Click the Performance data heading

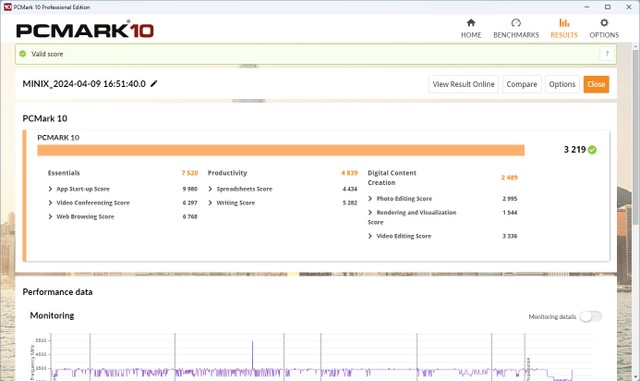coord(58,292)
